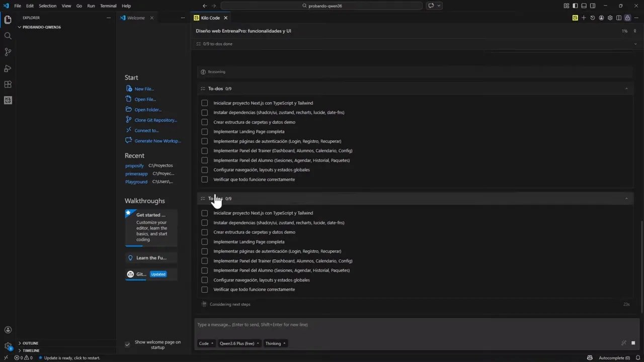Viewport: 644px width, 362px height.
Task: Toggle secondary side bar from title bar
Action: 593,6
